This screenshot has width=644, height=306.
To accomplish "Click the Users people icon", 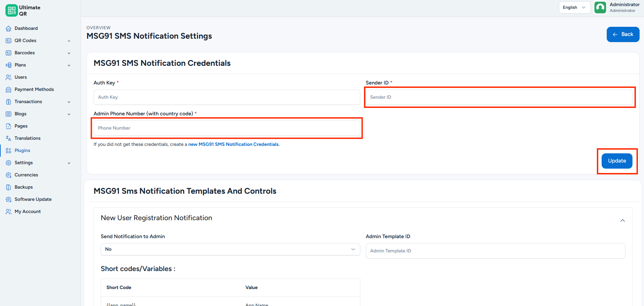I will coord(8,77).
